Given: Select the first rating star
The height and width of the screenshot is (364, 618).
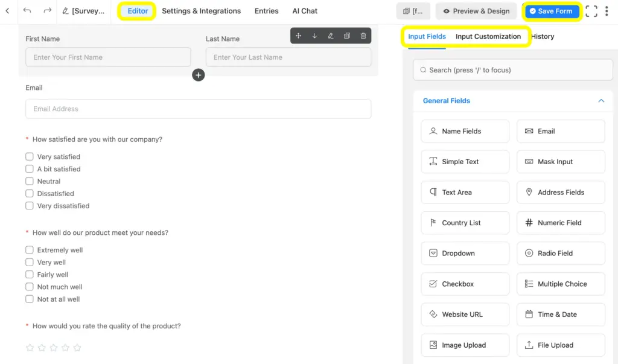Looking at the screenshot, I should (x=30, y=348).
